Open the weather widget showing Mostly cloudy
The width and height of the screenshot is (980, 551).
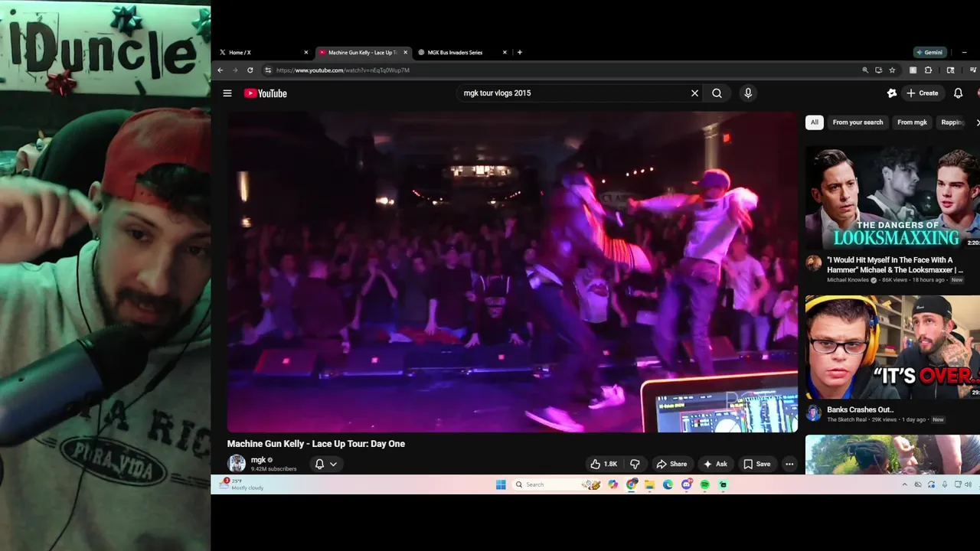point(242,484)
